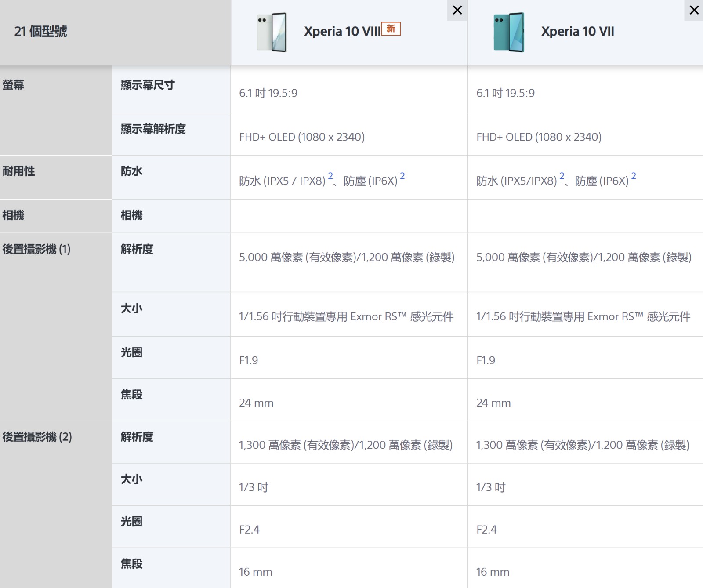Select the Xperia 10 VII 1/1.56 吋 Exmor RS sensor value
Viewport: 703px width, 588px height.
[x=583, y=316]
